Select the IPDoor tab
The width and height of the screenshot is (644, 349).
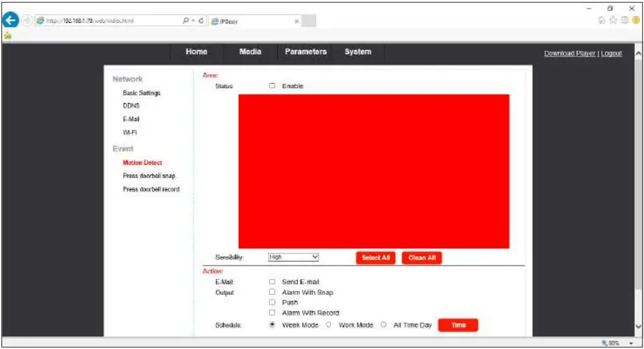(x=255, y=21)
